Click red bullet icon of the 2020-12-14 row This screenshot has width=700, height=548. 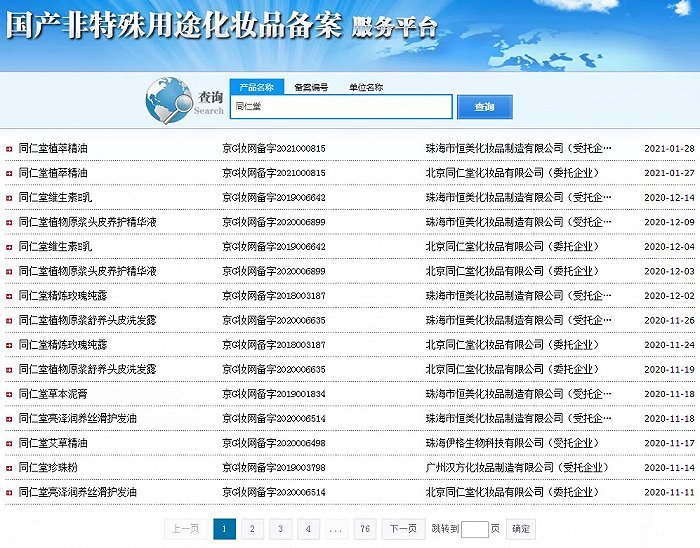[9, 198]
